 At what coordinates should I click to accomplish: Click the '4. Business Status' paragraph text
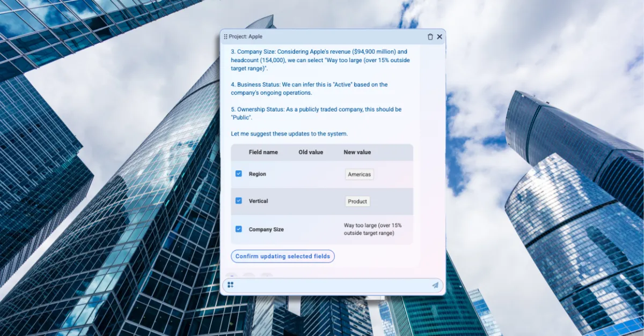309,89
